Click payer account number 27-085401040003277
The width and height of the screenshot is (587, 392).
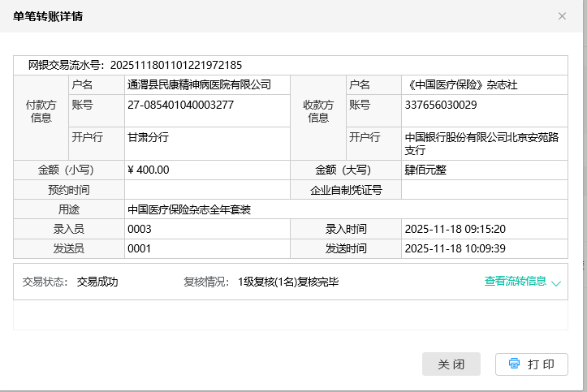(x=181, y=105)
